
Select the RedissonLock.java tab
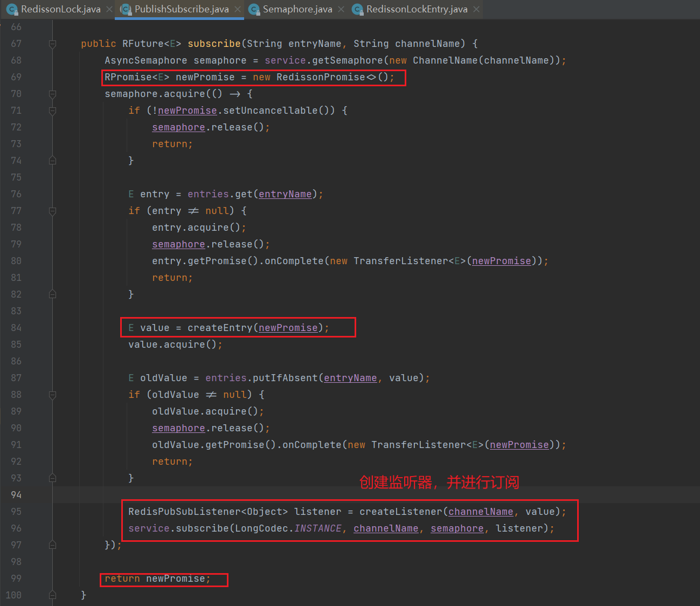60,9
